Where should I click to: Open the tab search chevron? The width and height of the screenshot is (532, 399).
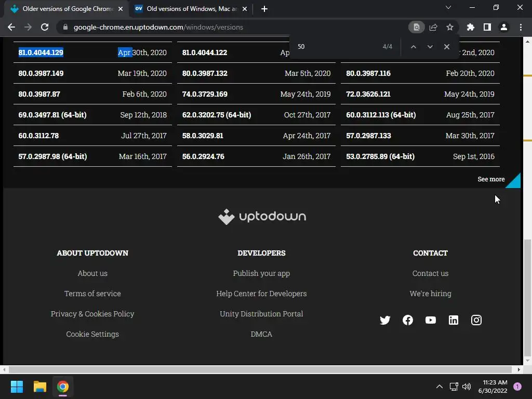click(x=448, y=7)
